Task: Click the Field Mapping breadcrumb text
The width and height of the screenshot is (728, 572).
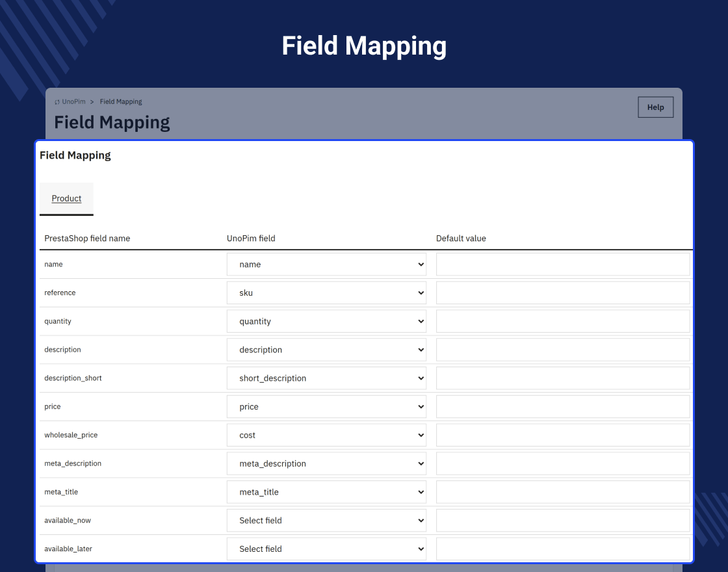Action: pos(121,101)
